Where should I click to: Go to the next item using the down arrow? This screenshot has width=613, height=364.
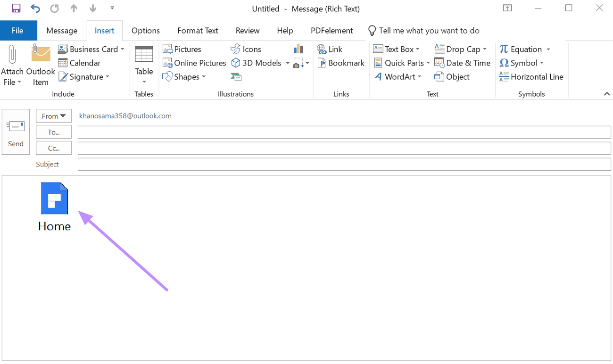click(92, 8)
